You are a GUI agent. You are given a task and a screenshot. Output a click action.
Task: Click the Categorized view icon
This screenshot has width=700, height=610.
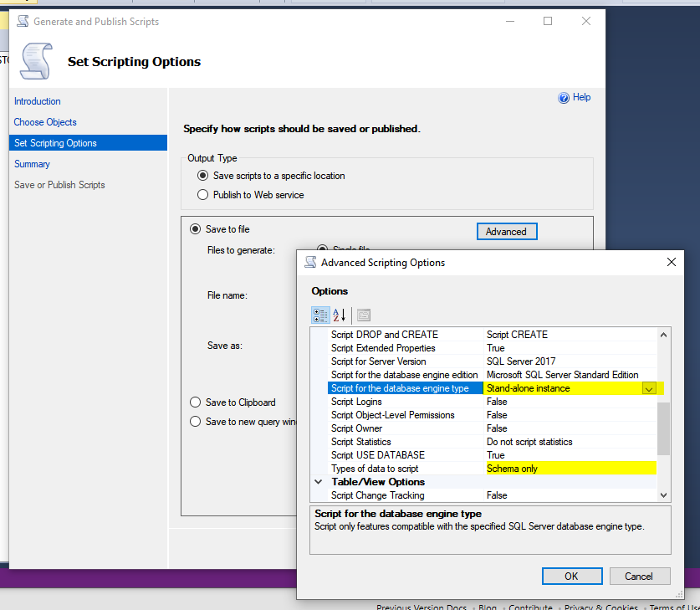point(320,315)
